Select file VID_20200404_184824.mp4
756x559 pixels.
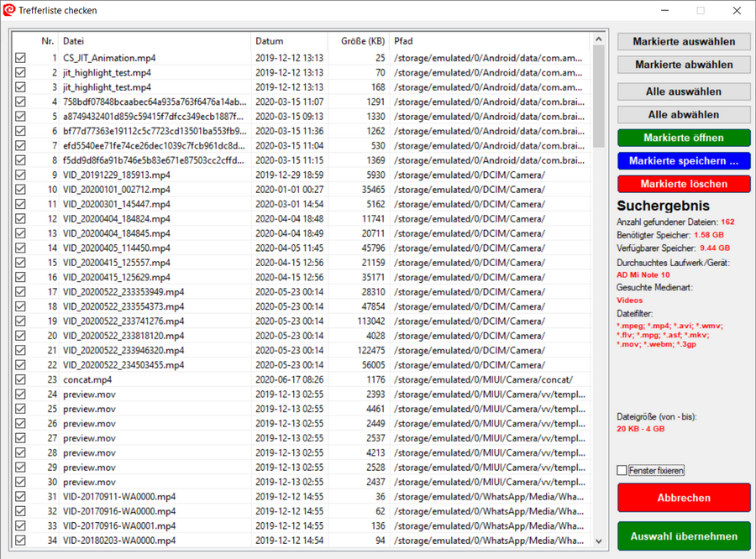click(x=117, y=219)
